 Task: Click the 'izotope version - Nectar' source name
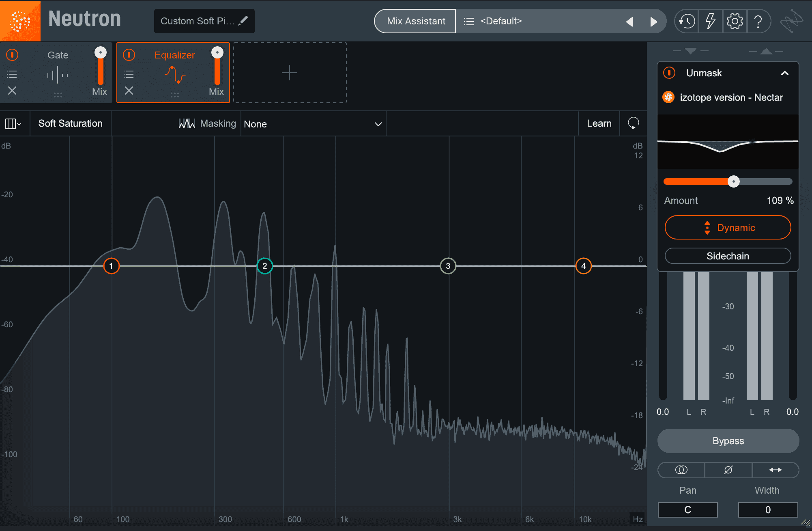tap(731, 97)
